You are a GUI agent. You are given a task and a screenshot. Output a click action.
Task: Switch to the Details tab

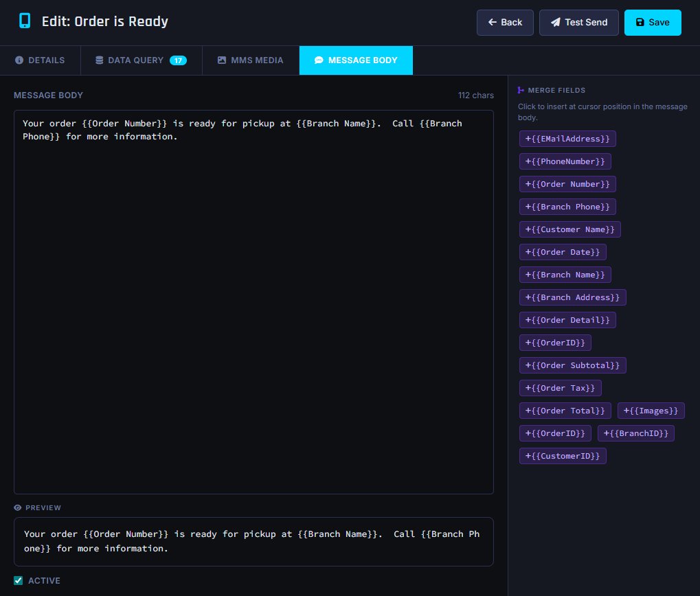pos(40,60)
